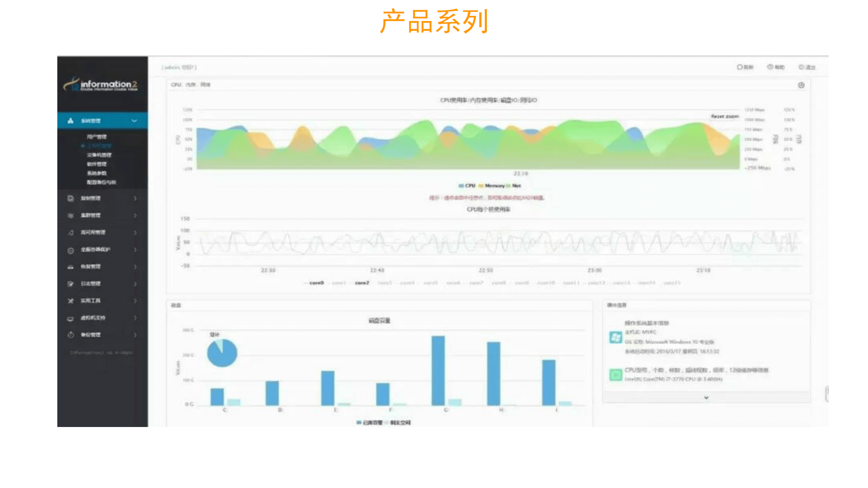Collapse the 系统管理 menu chevron
Image resolution: width=868 pixels, height=488 pixels.
pyautogui.click(x=134, y=121)
